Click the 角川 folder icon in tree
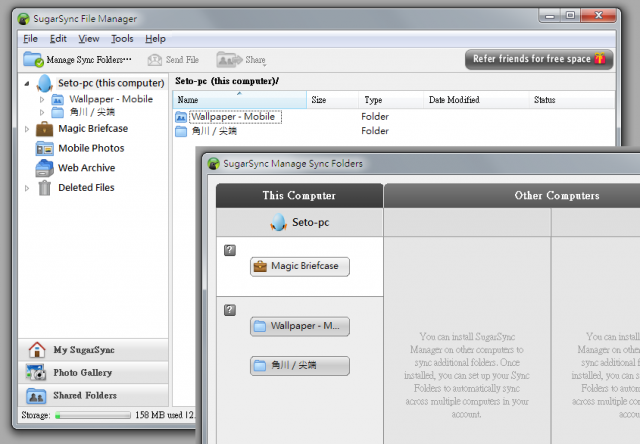640x444 pixels. pos(58,112)
